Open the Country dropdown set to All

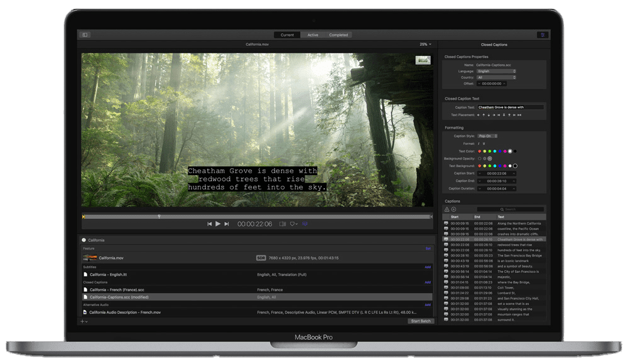[x=497, y=77]
